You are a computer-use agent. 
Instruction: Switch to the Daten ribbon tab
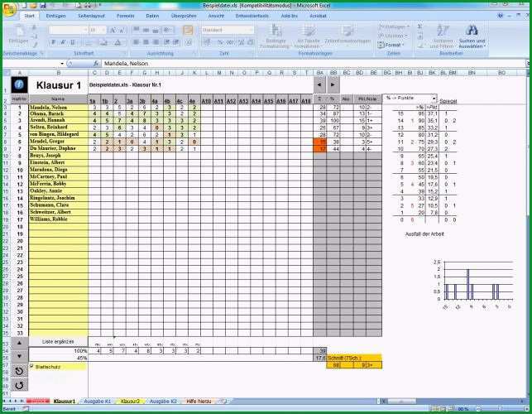point(152,16)
